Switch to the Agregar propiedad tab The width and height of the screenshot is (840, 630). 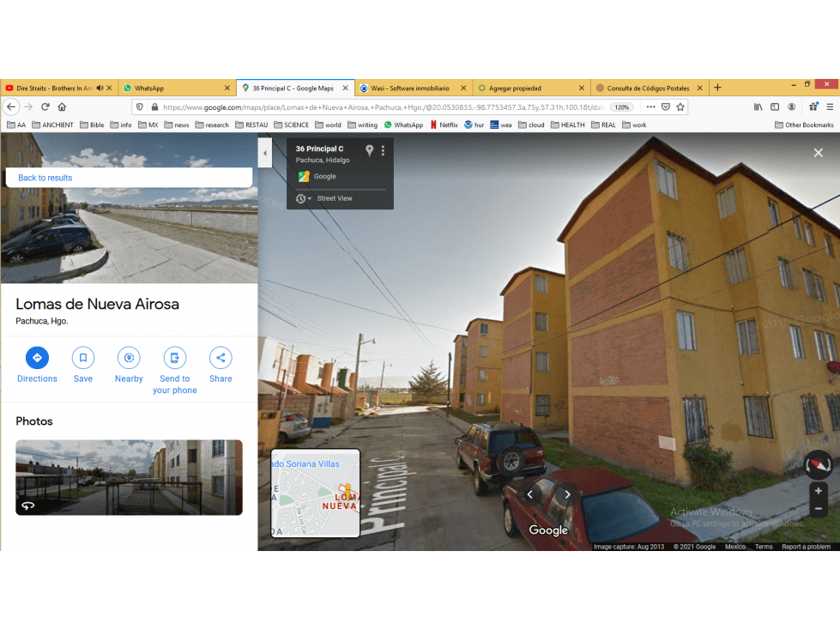point(515,88)
